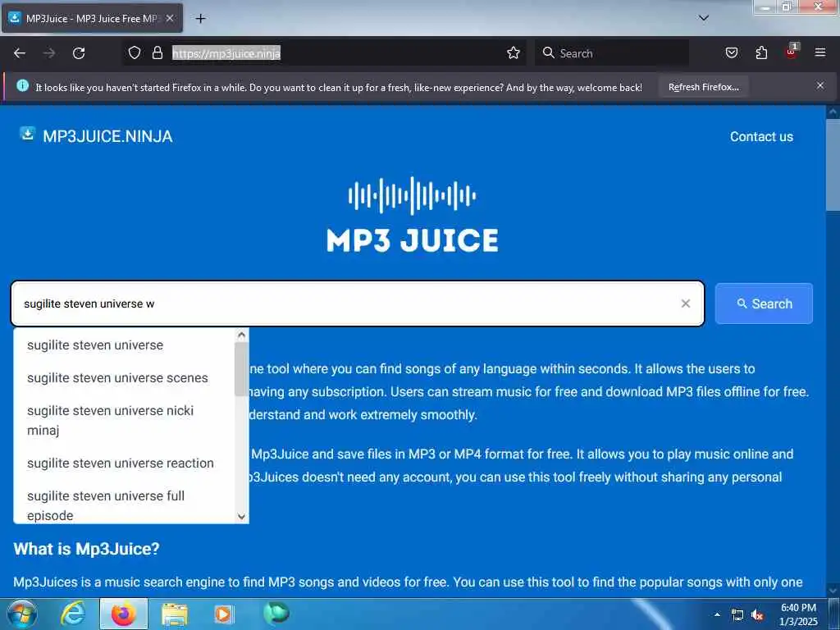Dismiss the Firefox refresh notification bar
840x630 pixels.
[x=820, y=85]
